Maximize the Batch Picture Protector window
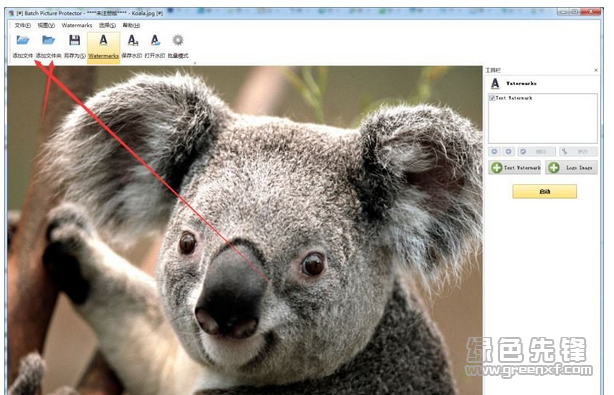This screenshot has height=395, width=614. coord(575,12)
